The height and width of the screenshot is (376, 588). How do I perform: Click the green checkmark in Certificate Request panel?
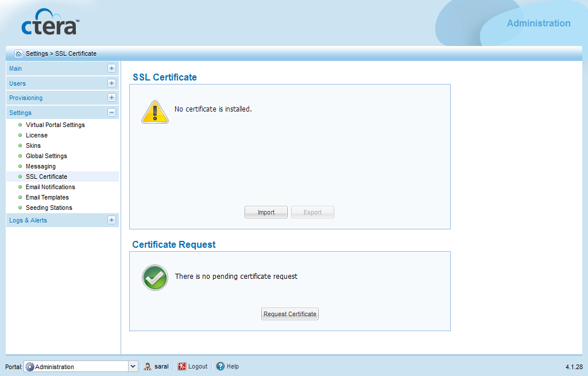tap(154, 278)
